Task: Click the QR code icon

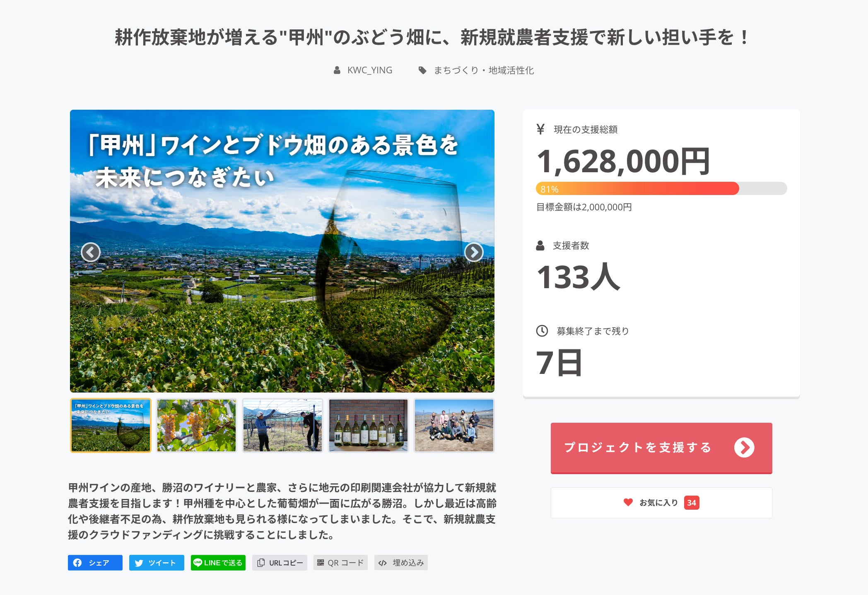Action: [x=321, y=563]
